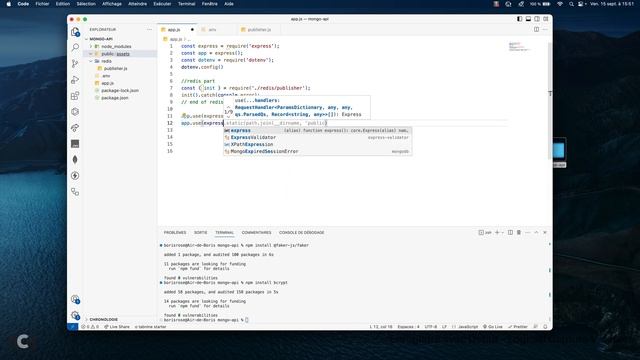Click Prettier in status bar

click(518, 327)
